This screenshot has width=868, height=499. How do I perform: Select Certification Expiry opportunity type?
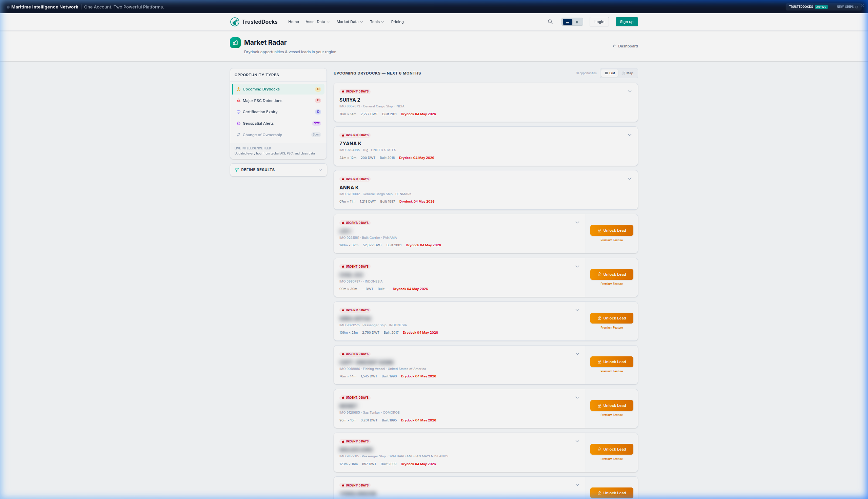[278, 112]
